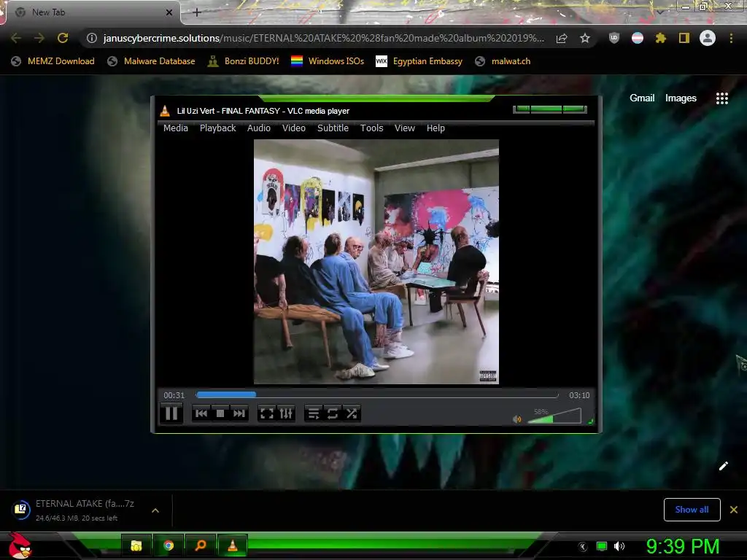Open system volume tray icon

click(619, 546)
